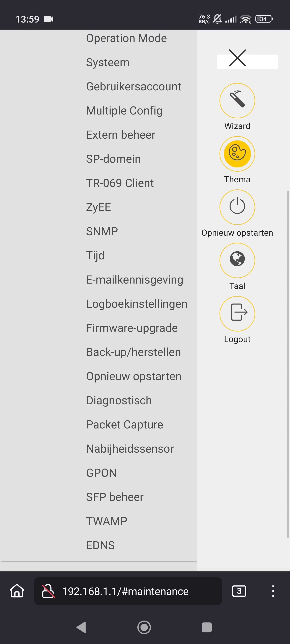290x644 pixels.
Task: Tap the insecure connection lock icon
Action: pos(48,591)
